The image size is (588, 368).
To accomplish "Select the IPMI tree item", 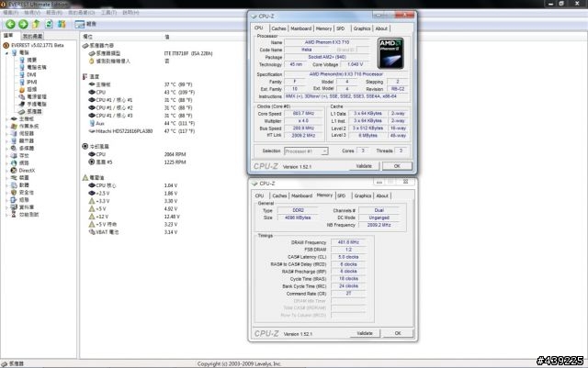I will click(32, 82).
